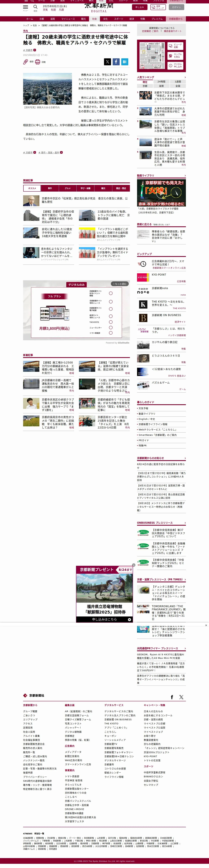Open the 凡語 link under the date
This screenshot has height=868, width=209.
click(x=62, y=10)
